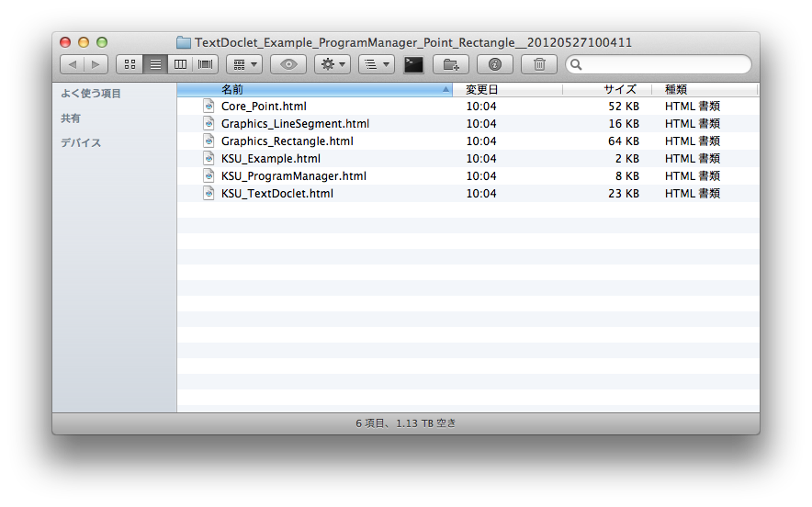
Task: Click the 10:04 date of Core_Point.html
Action: 481,107
